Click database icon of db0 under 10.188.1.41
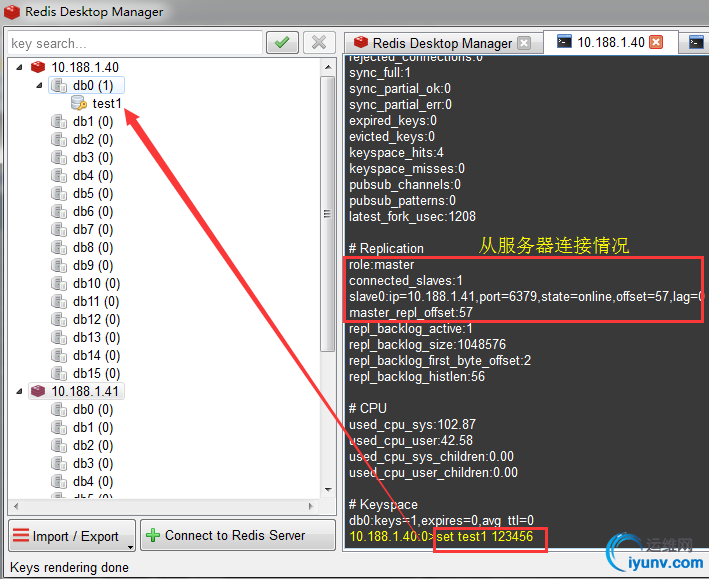Image resolution: width=709 pixels, height=579 pixels. click(59, 410)
